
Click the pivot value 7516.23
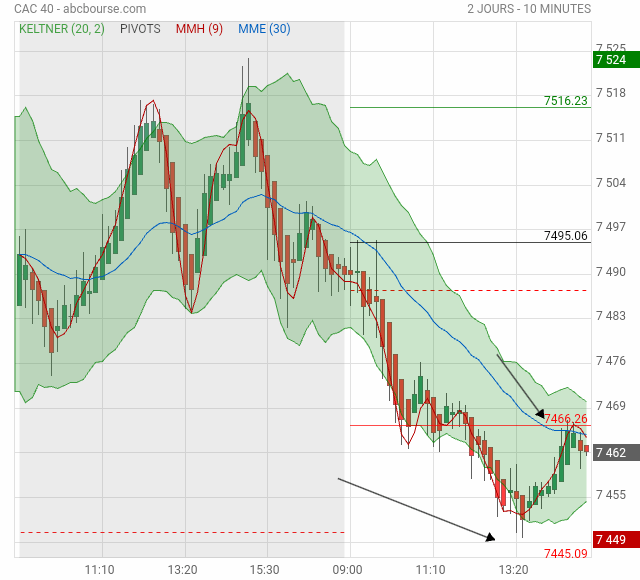(x=565, y=100)
